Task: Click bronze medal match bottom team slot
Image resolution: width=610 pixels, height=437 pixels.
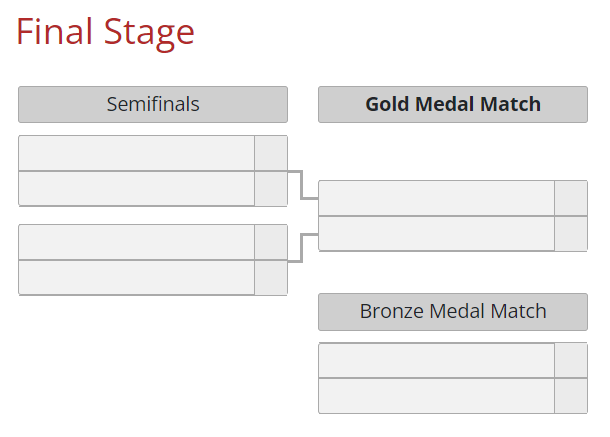Action: [436, 396]
